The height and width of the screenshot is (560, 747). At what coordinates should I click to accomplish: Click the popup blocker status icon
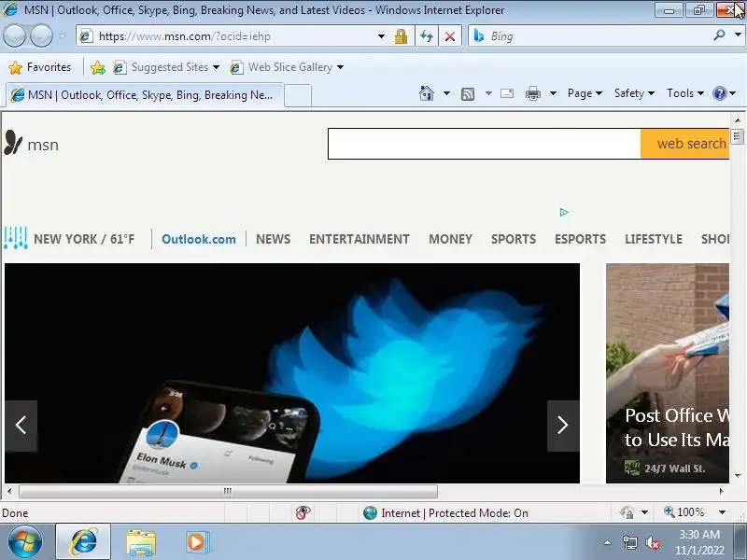(x=303, y=512)
